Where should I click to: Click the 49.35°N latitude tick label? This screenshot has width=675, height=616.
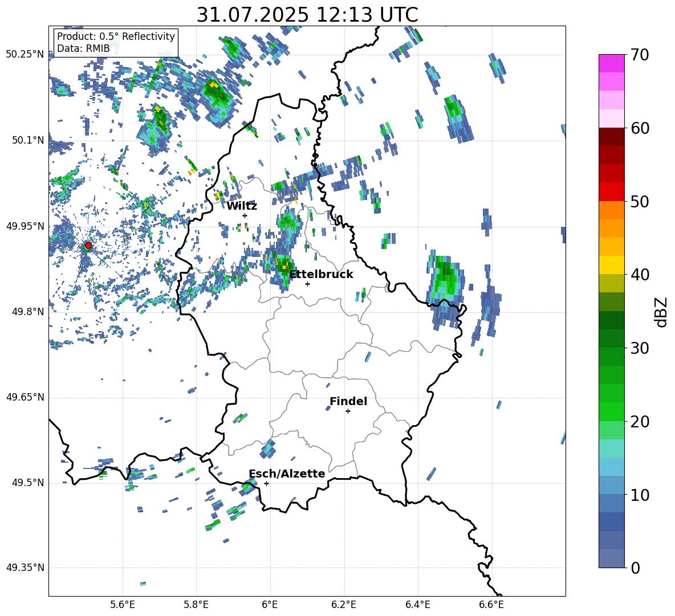pos(25,568)
